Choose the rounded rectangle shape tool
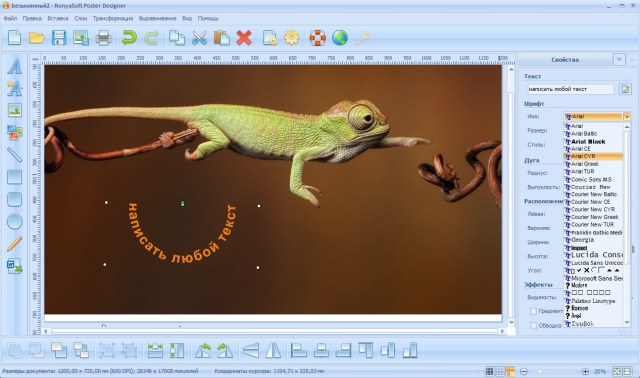Viewport: 640px width, 378px height. pos(14,199)
